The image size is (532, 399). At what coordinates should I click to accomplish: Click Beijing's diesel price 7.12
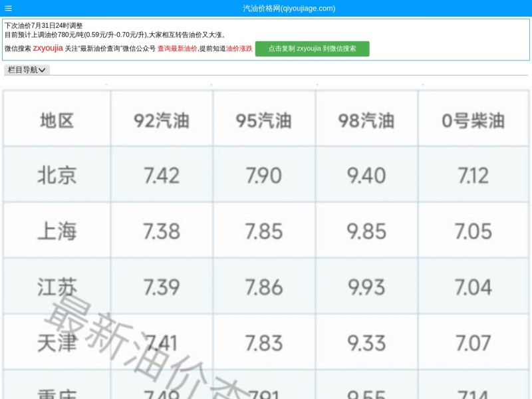tap(473, 176)
